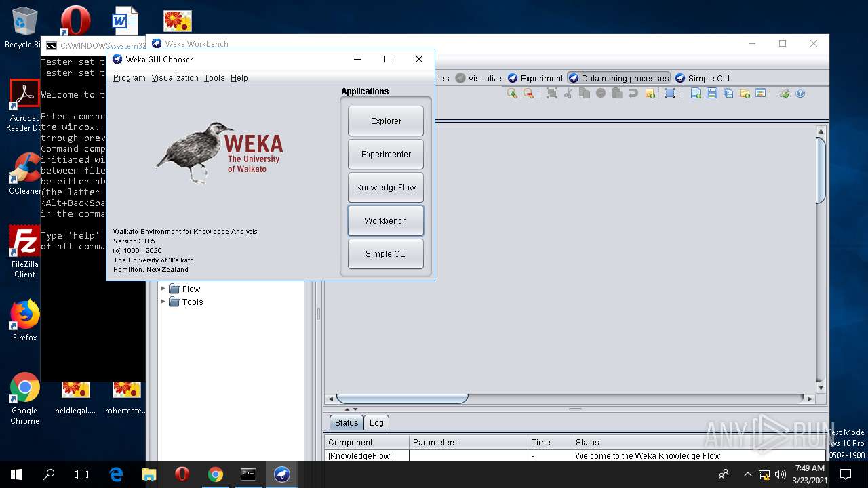
Task: Open File Explorer from the taskbar
Action: tap(149, 474)
